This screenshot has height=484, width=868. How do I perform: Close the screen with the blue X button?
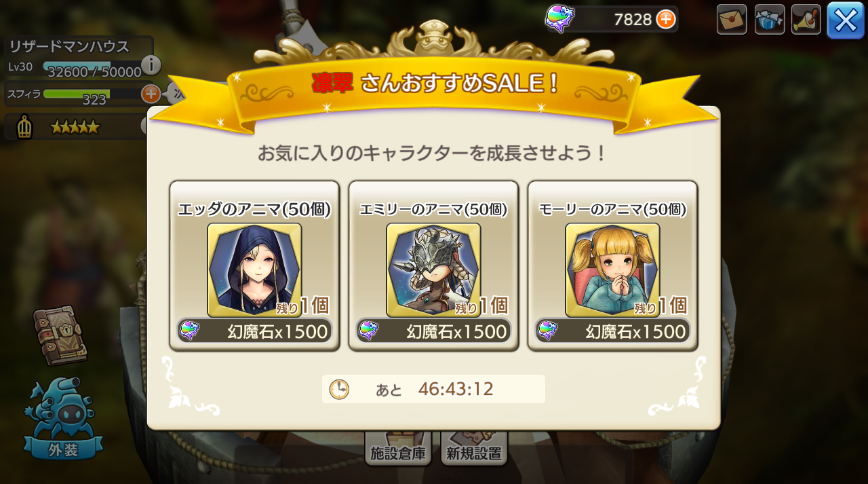click(846, 20)
